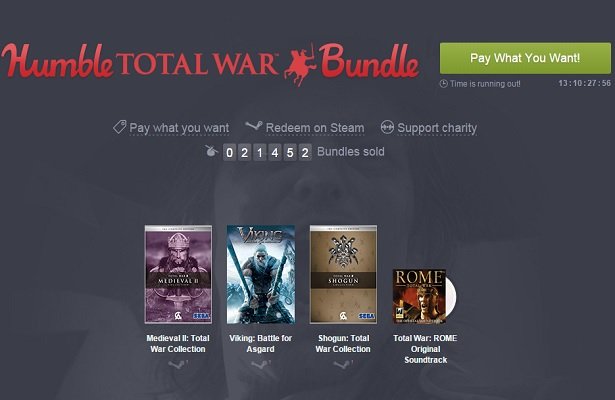
Task: Click the Steam icon under Medieval II
Action: pyautogui.click(x=178, y=365)
